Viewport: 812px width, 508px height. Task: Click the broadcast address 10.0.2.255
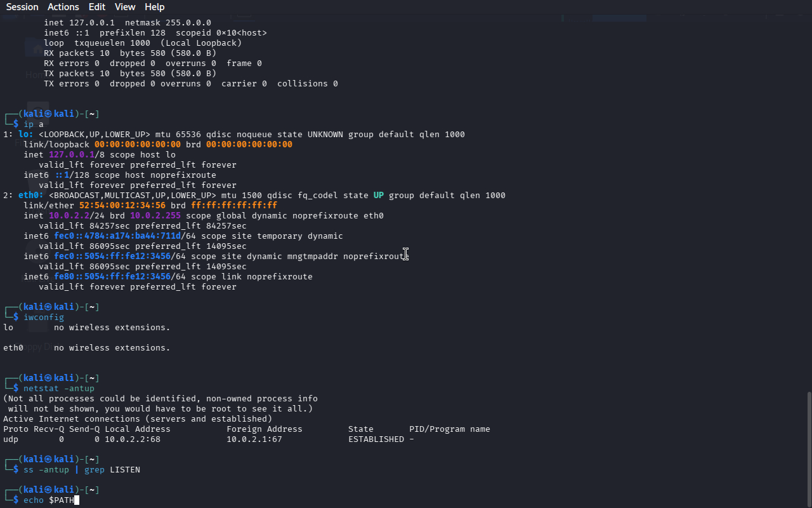click(x=155, y=216)
